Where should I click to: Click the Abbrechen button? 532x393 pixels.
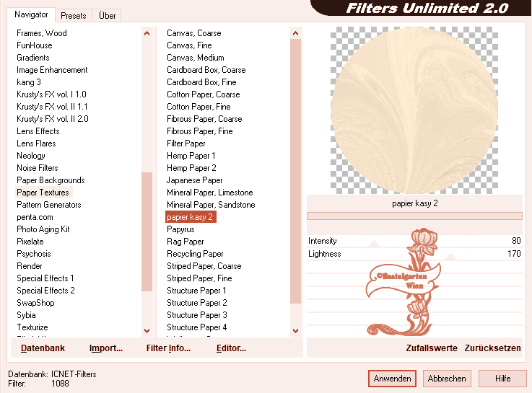click(446, 379)
